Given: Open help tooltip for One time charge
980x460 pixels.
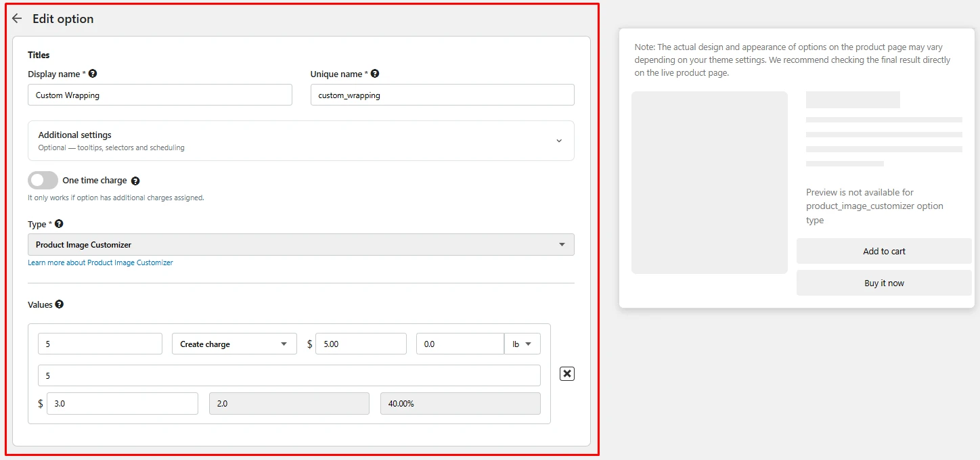Looking at the screenshot, I should (x=135, y=181).
